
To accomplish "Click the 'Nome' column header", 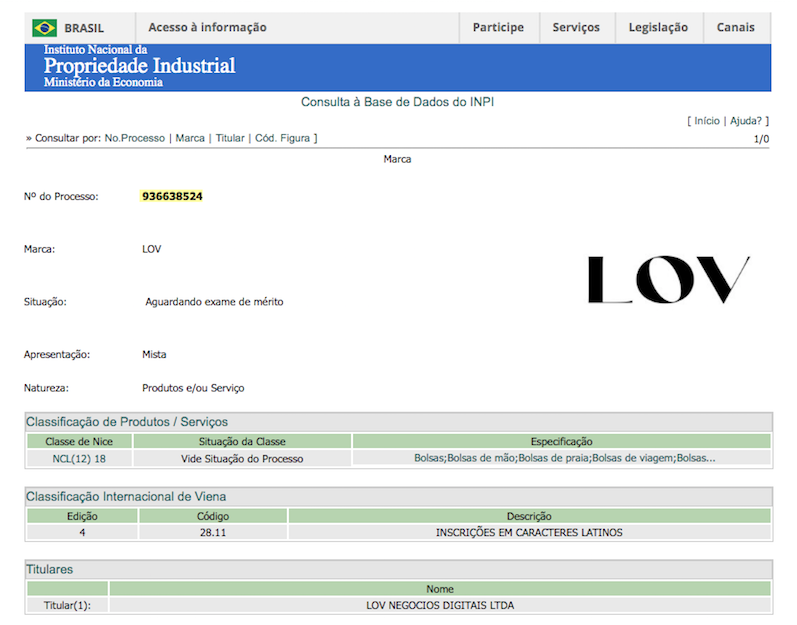I will pyautogui.click(x=440, y=589).
